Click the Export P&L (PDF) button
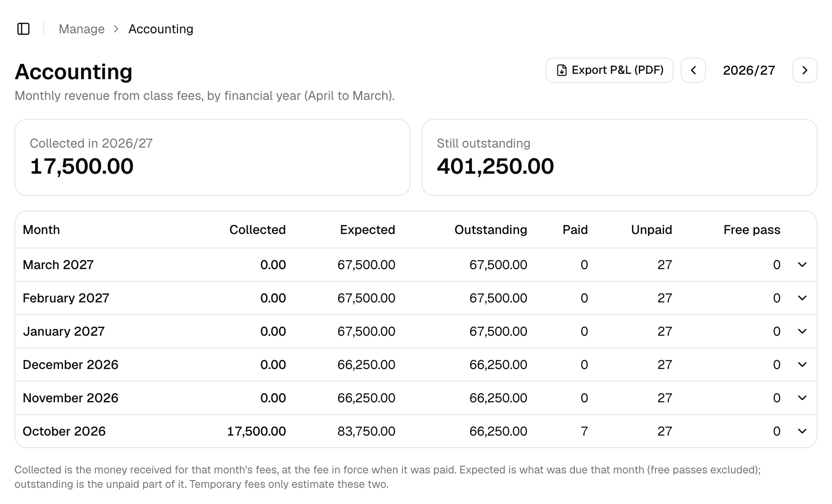 (610, 70)
